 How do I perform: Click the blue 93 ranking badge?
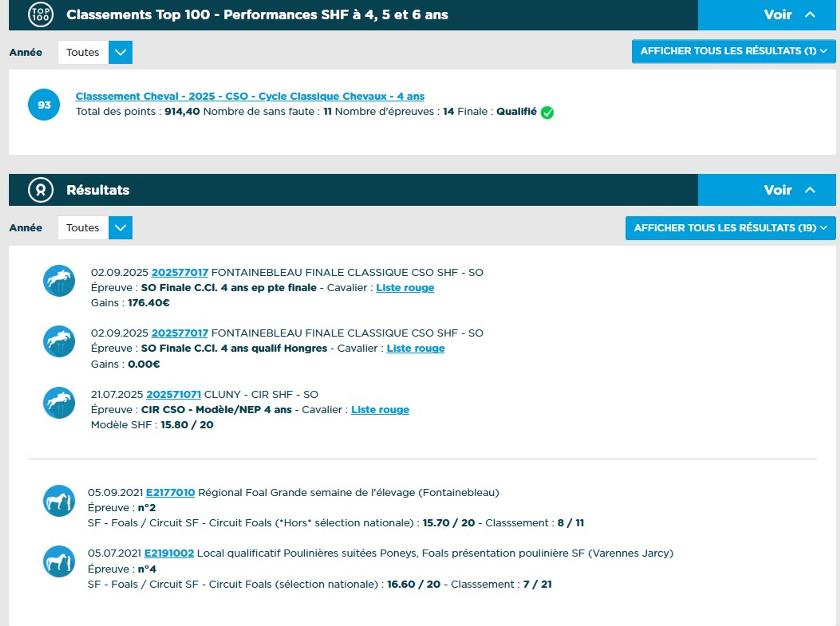coord(44,105)
